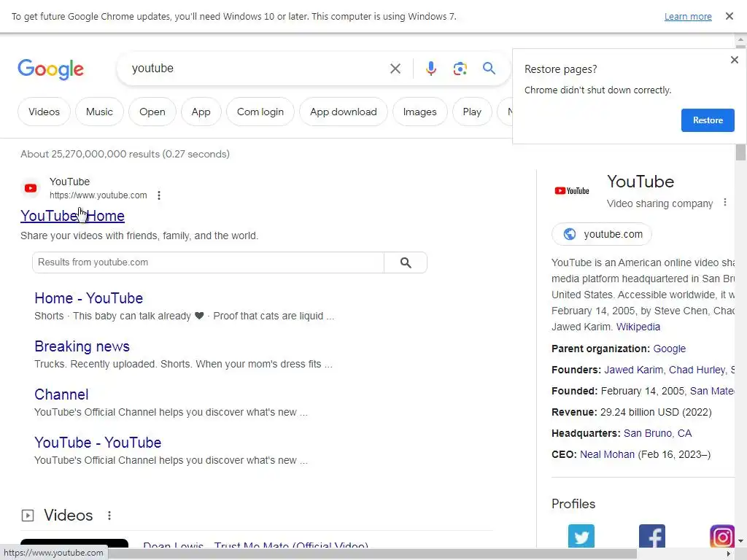Open YouTube's Instagram profile icon
This screenshot has height=560, width=747.
(x=721, y=536)
